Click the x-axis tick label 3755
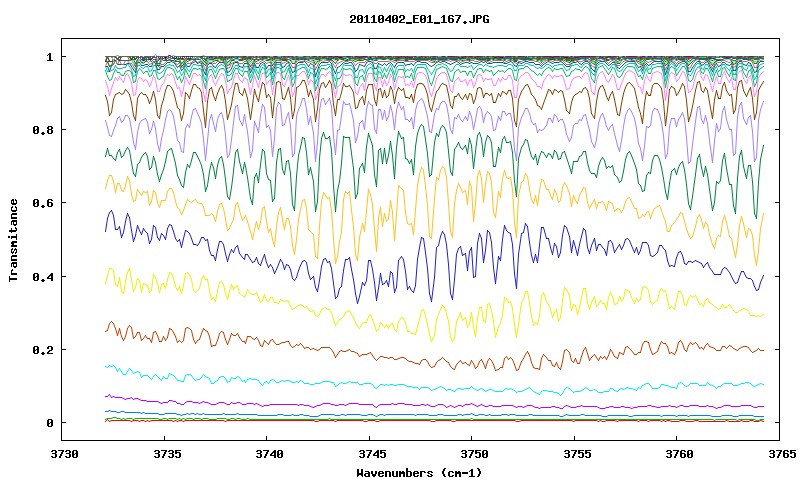Image resolution: width=800 pixels, height=480 pixels. (577, 454)
